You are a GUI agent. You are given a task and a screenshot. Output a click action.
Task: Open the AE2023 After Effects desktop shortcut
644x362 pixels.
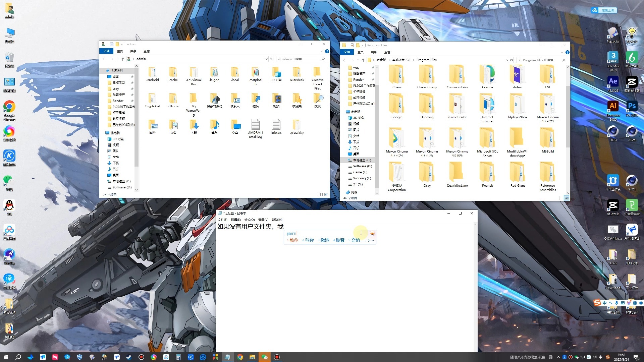tap(613, 84)
